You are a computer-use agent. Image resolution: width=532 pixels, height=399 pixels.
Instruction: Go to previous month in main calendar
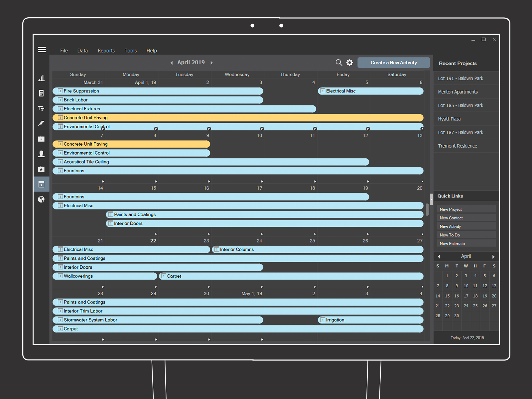point(172,63)
